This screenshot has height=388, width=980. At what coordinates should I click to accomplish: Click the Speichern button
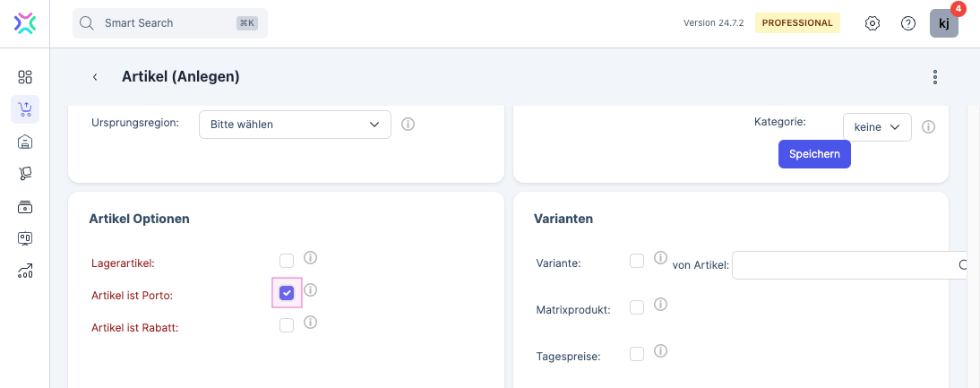click(814, 154)
